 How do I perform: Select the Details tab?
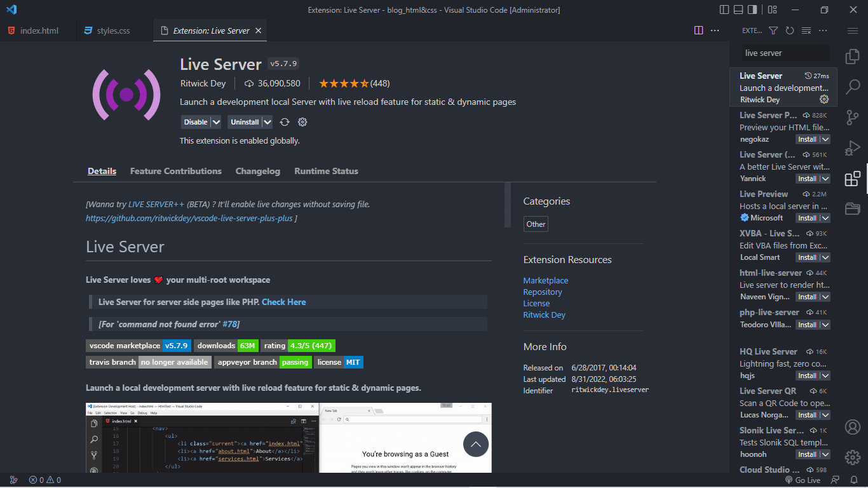[x=102, y=171]
